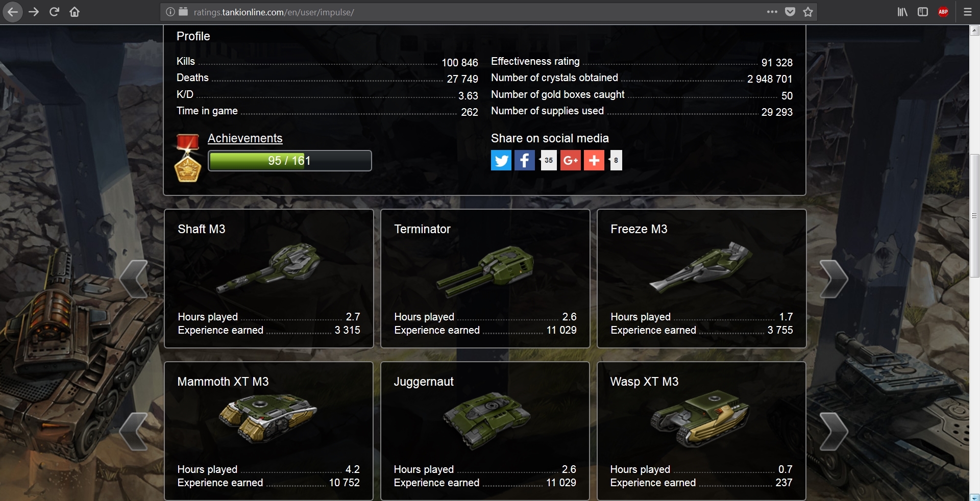Open the browser home page
This screenshot has height=501, width=980.
(75, 12)
